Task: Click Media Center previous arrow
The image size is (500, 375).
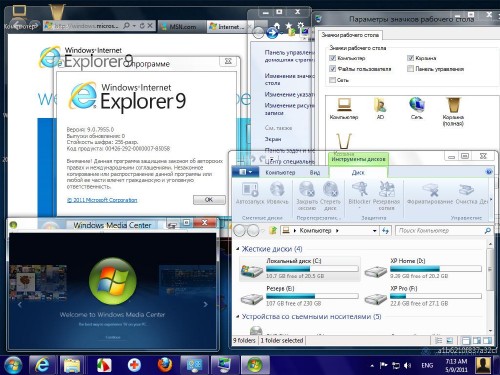Action: click(20, 304)
